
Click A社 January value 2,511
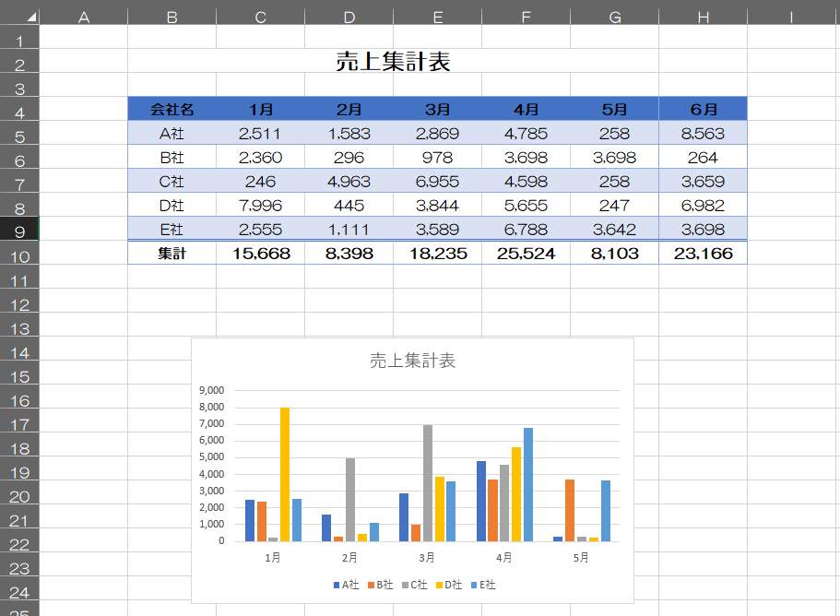pyautogui.click(x=260, y=133)
